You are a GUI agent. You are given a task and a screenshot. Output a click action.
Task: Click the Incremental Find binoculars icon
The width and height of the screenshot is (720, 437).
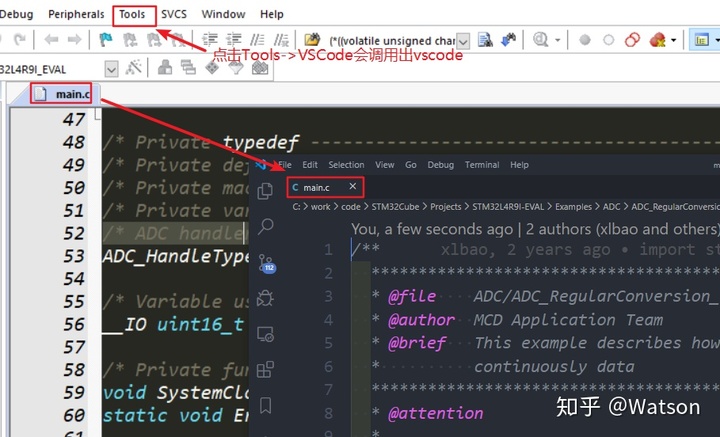[x=508, y=40]
